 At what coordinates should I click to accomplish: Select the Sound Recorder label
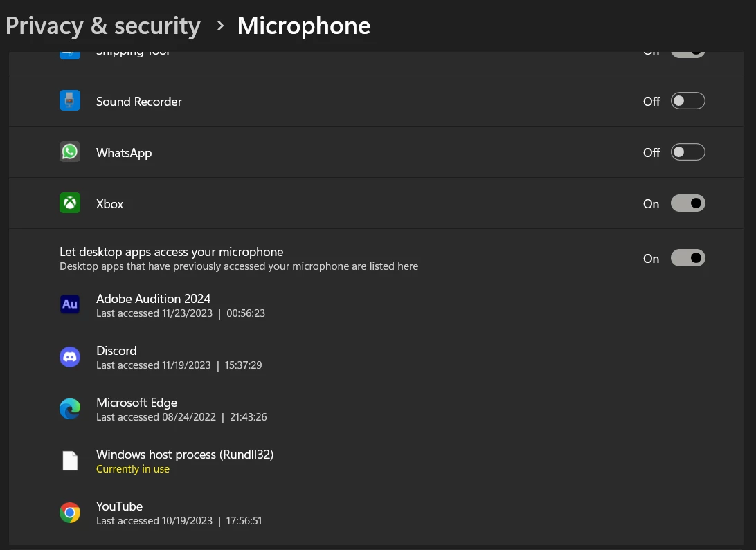click(x=139, y=102)
